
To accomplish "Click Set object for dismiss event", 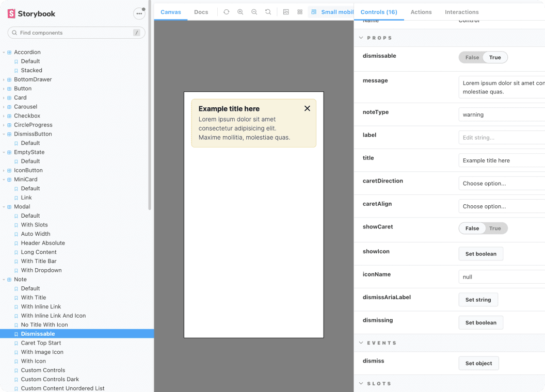I will 478,363.
